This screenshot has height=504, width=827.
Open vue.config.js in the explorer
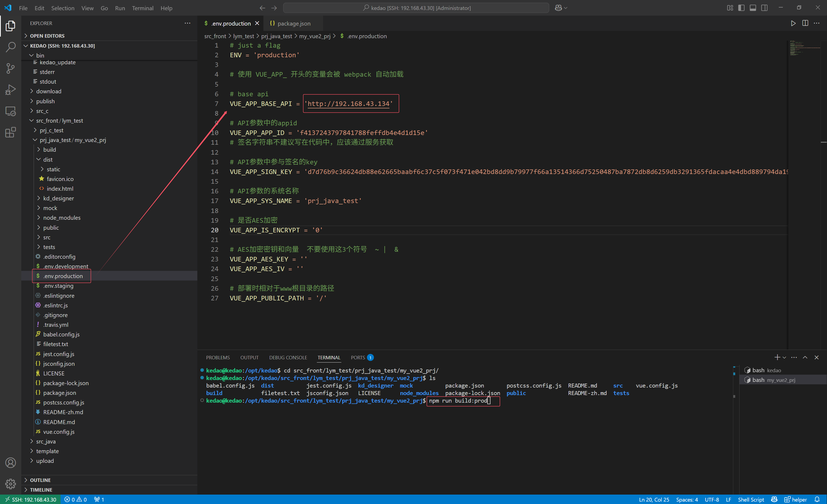pyautogui.click(x=59, y=432)
